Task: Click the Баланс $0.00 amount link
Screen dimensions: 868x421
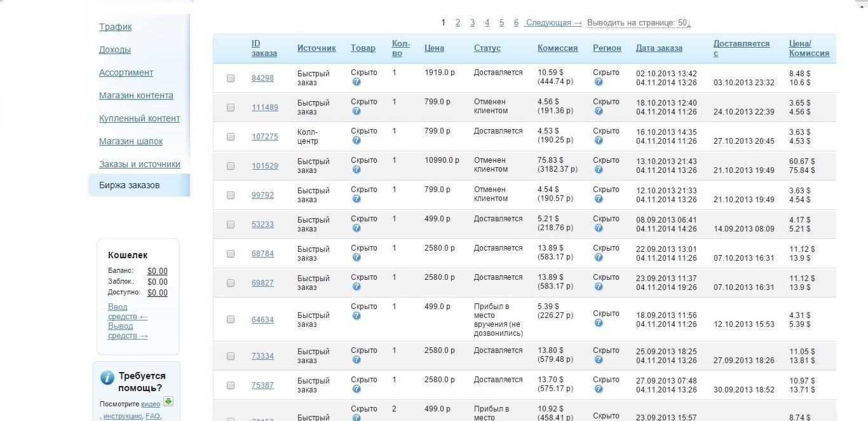Action: point(158,271)
